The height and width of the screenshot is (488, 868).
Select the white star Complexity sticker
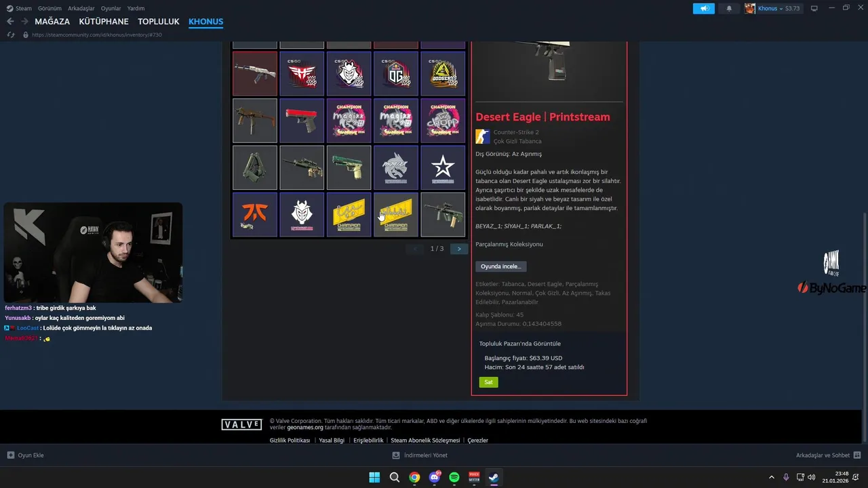(x=443, y=167)
